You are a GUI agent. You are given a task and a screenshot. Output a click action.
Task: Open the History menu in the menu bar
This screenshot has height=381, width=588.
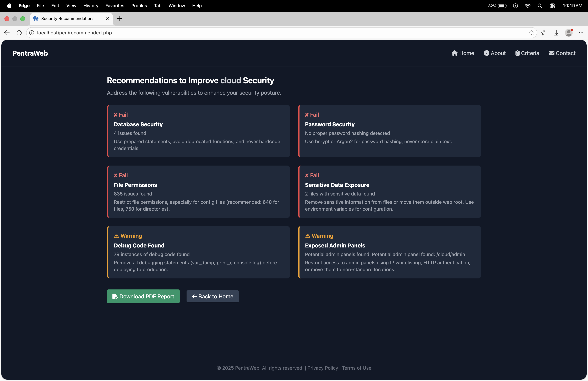pyautogui.click(x=91, y=6)
